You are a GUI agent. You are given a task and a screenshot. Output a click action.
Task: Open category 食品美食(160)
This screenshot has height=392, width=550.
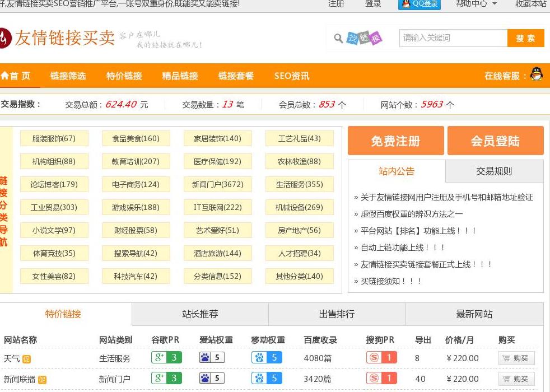click(136, 138)
